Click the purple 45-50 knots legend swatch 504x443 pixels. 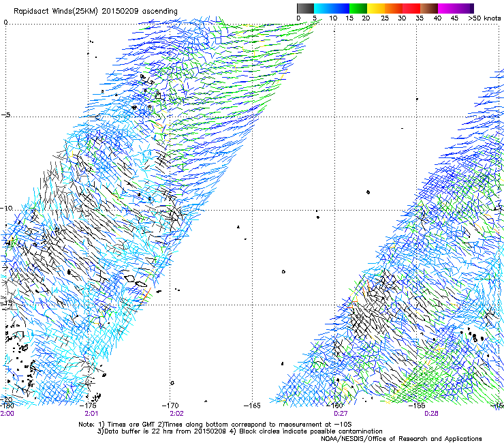[x=464, y=8]
